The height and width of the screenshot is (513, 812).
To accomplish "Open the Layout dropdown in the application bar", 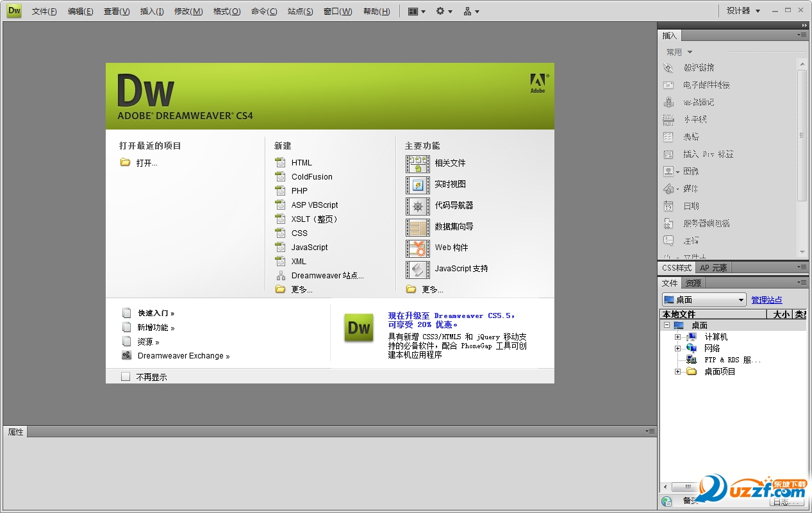I will click(x=417, y=11).
